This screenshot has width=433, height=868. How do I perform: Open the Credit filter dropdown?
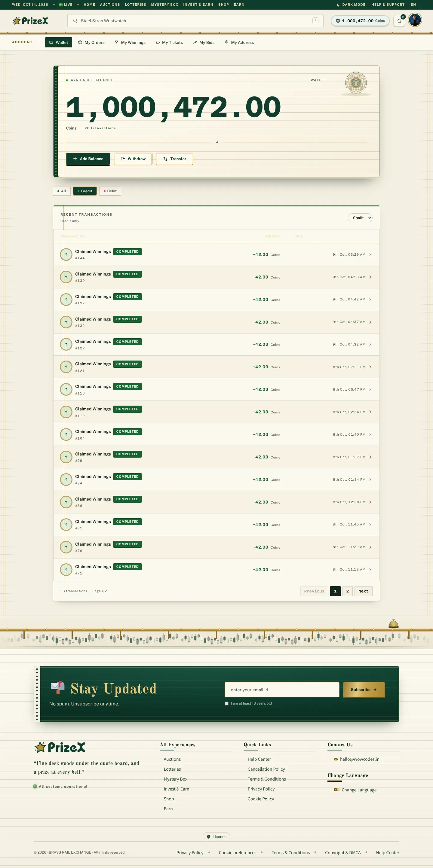(360, 218)
